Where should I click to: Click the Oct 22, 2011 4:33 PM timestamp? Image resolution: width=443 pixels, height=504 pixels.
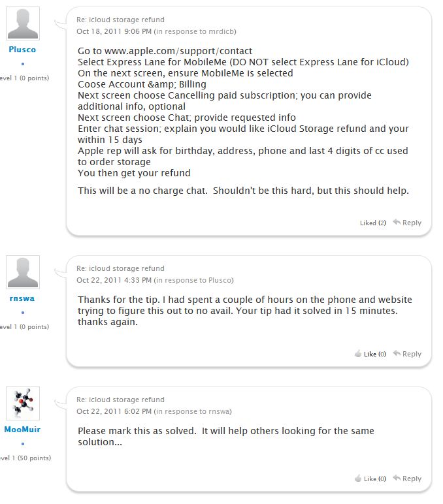[114, 280]
